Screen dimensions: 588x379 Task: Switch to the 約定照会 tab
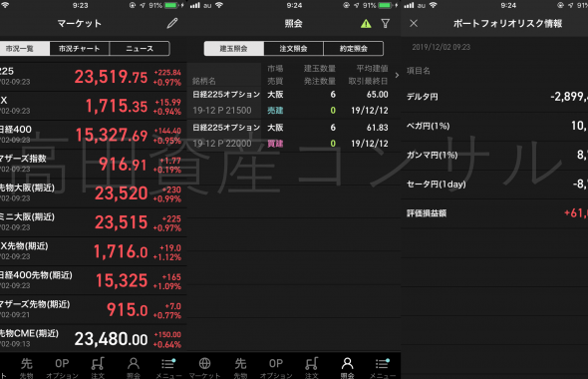click(x=353, y=49)
